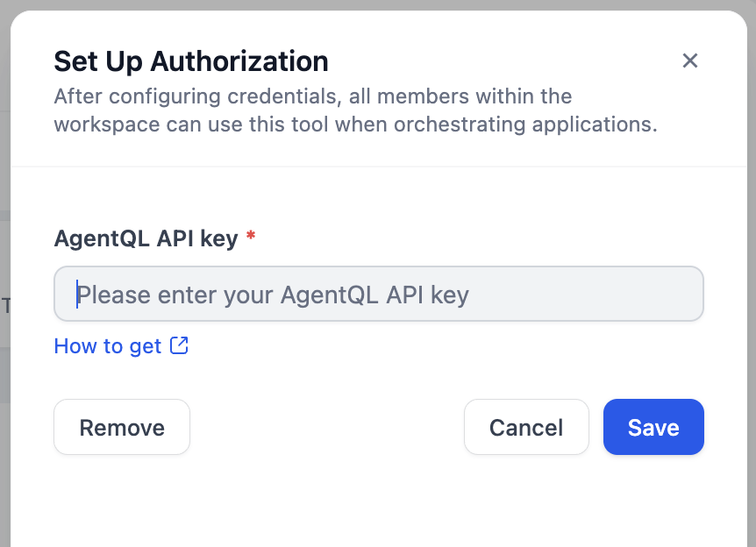Click the empty dialog area below Remove
Screen dimensions: 756x547
click(122, 500)
